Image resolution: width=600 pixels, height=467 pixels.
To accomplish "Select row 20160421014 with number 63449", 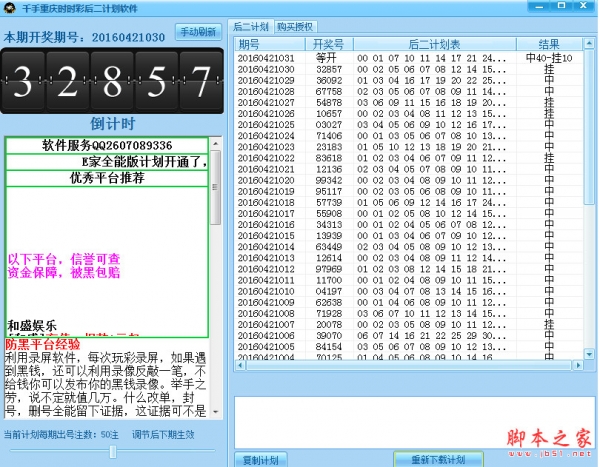I will tap(409, 247).
